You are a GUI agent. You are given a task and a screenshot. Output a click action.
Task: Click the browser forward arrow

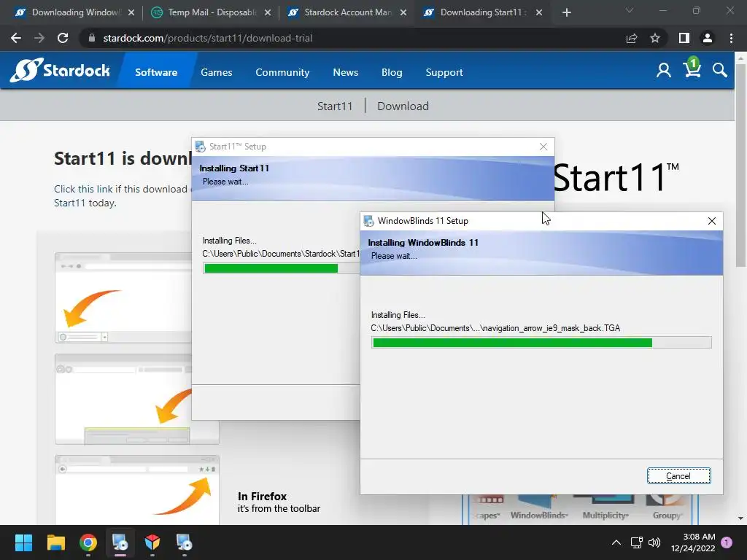click(39, 38)
